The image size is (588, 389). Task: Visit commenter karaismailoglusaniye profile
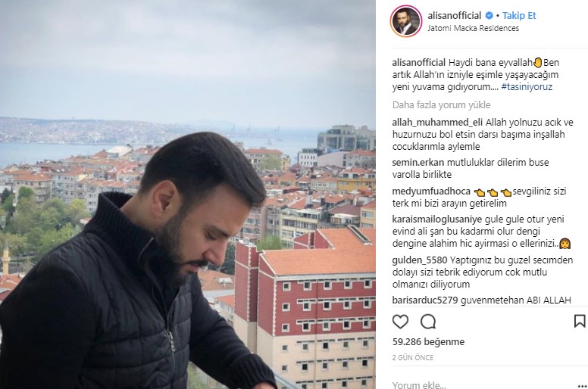[x=437, y=219]
